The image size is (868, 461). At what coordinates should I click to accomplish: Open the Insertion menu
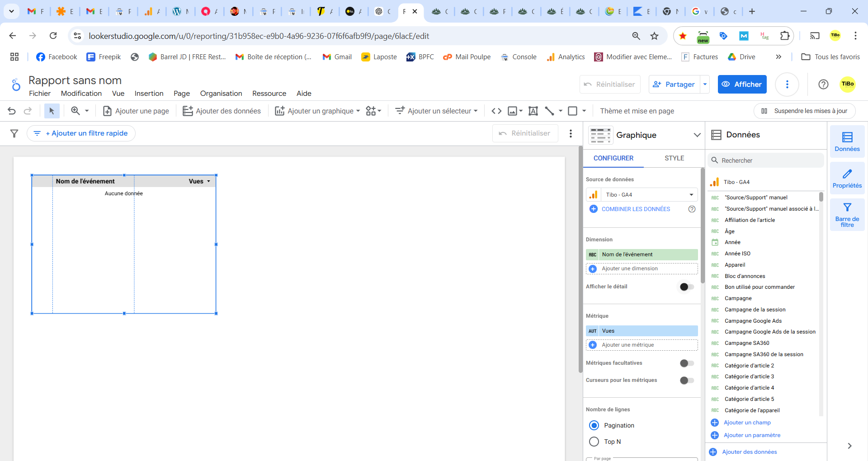149,94
